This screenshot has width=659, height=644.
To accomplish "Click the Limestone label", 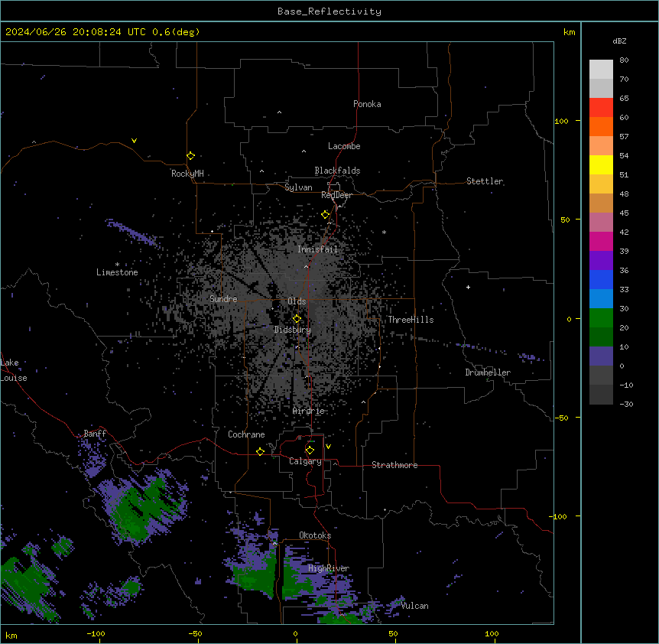I will 117,272.
